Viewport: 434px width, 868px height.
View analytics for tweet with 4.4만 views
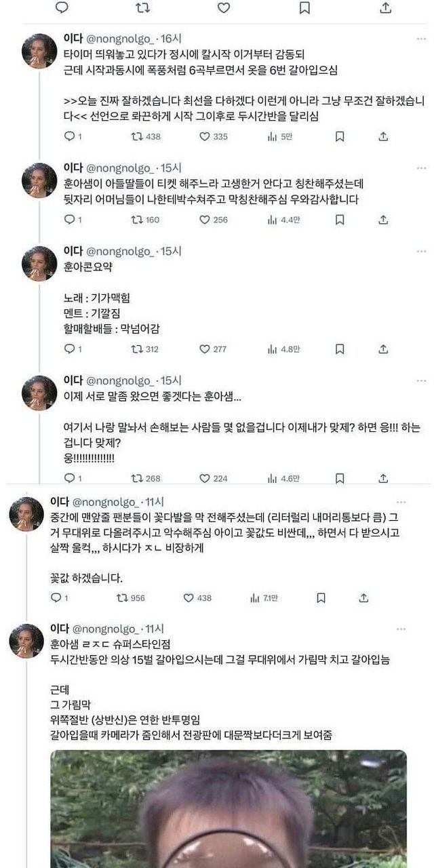point(272,220)
